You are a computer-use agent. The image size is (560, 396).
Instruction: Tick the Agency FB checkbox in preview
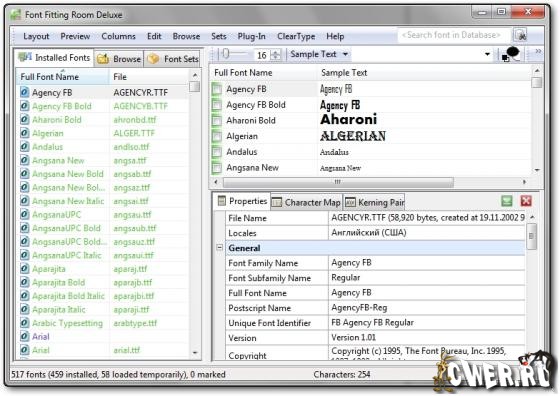click(217, 89)
